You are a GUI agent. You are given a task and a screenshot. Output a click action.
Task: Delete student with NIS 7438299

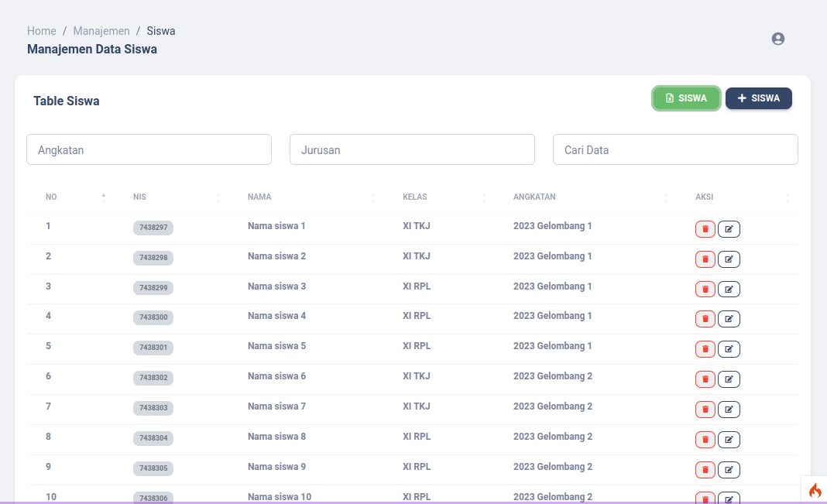pos(705,290)
